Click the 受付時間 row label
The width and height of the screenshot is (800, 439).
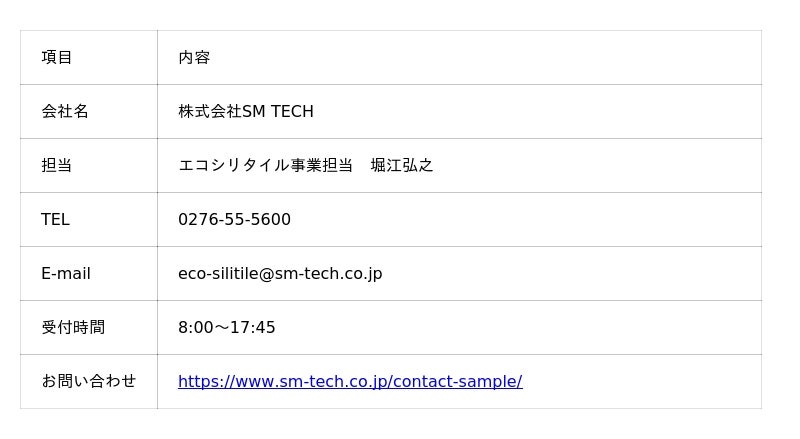tap(73, 327)
